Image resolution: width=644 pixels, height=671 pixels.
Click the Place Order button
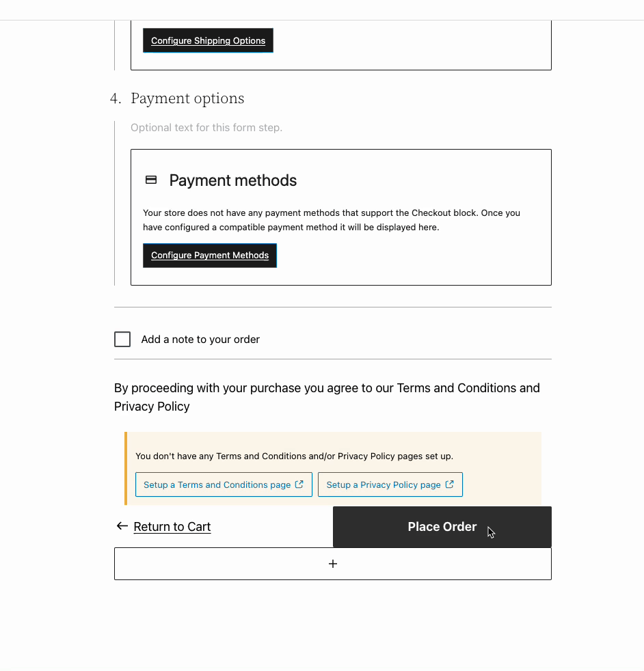(x=442, y=527)
